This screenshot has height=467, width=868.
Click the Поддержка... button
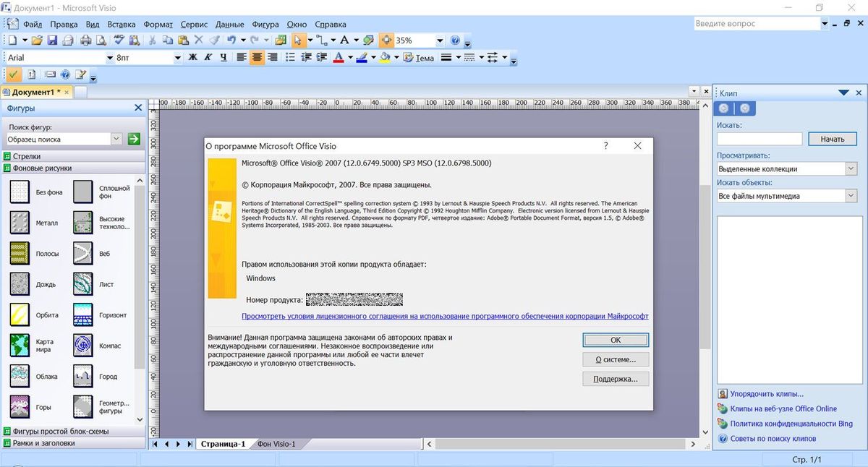pos(616,379)
